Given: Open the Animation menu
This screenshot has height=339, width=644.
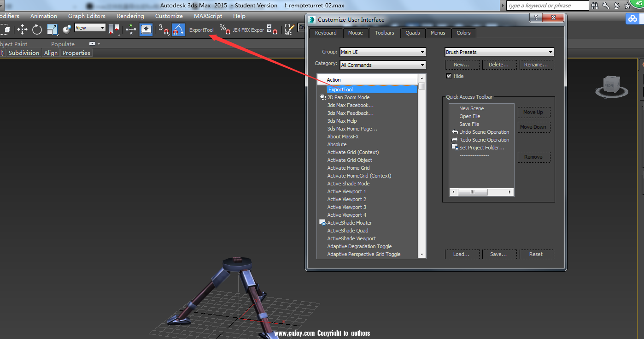Looking at the screenshot, I should (x=44, y=16).
